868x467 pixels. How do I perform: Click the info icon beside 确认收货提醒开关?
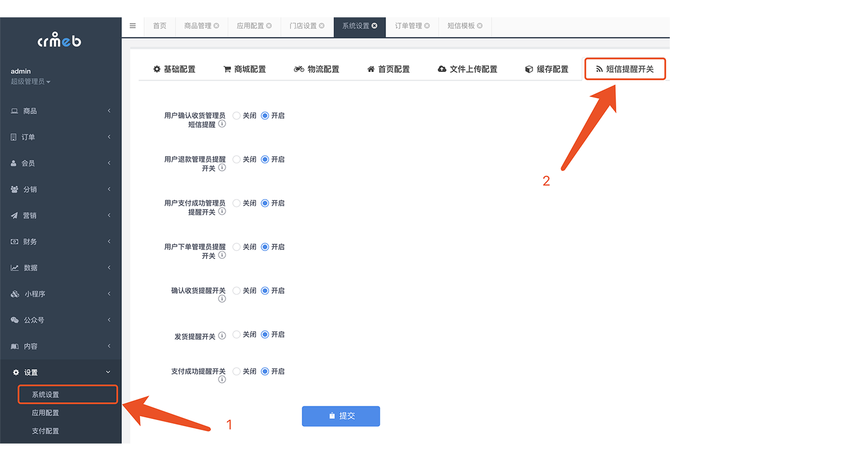[x=222, y=298]
